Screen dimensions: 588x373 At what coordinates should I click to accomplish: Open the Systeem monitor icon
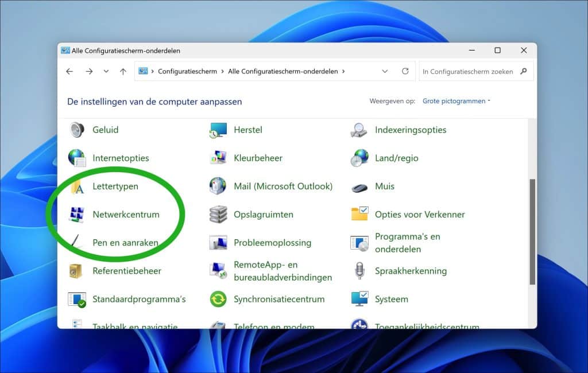[359, 299]
